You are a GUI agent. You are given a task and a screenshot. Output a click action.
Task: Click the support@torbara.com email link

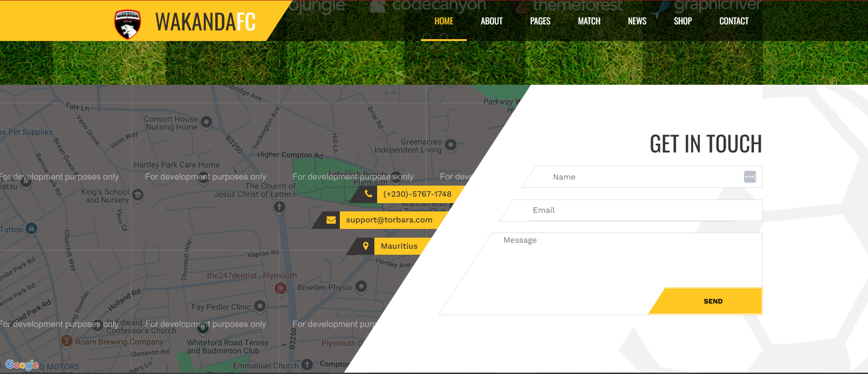coord(389,220)
